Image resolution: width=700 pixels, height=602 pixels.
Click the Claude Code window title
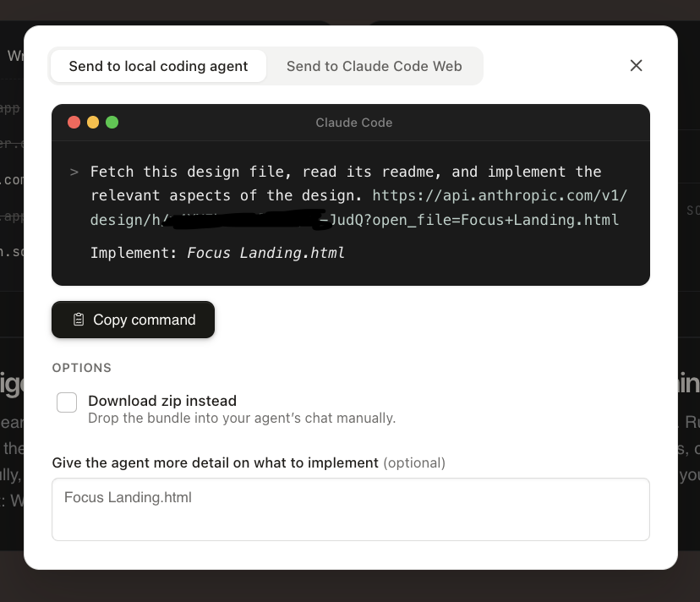pos(353,122)
